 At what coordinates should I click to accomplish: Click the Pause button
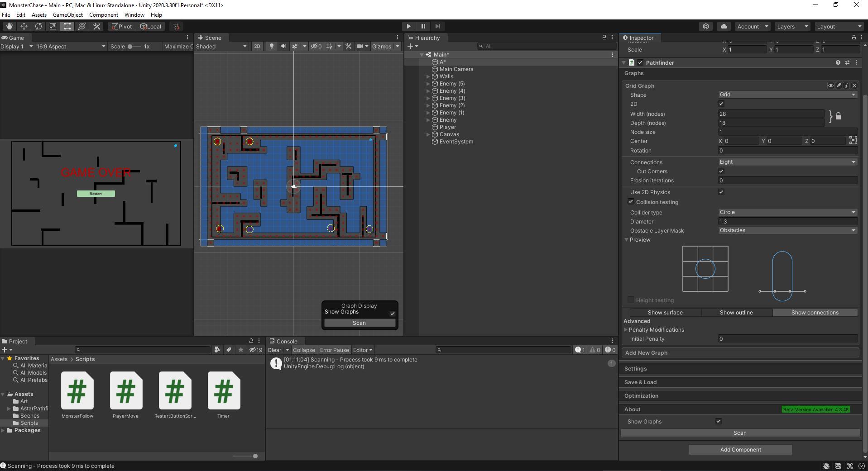(x=423, y=26)
